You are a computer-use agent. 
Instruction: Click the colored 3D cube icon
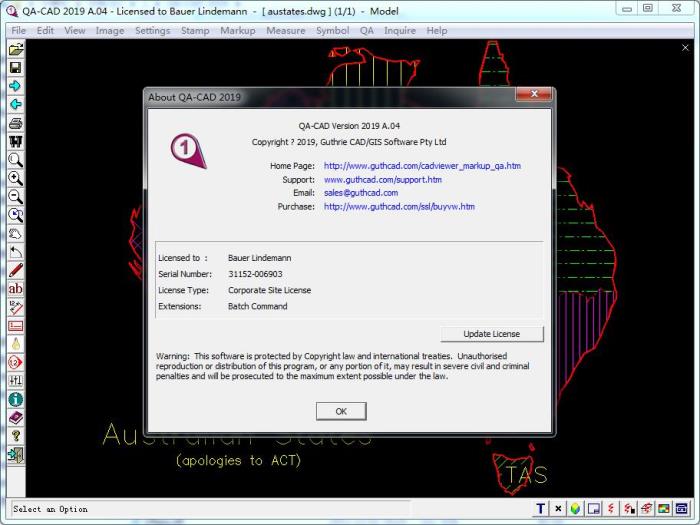pos(575,508)
